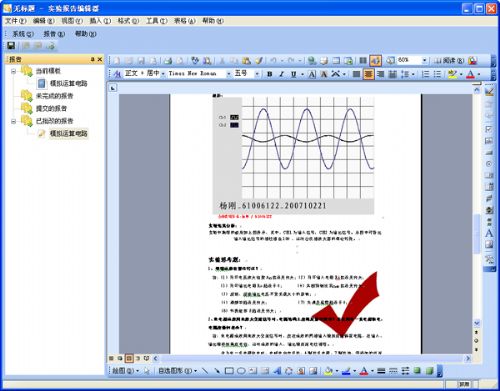Click the font color red A swatch

click(470, 74)
